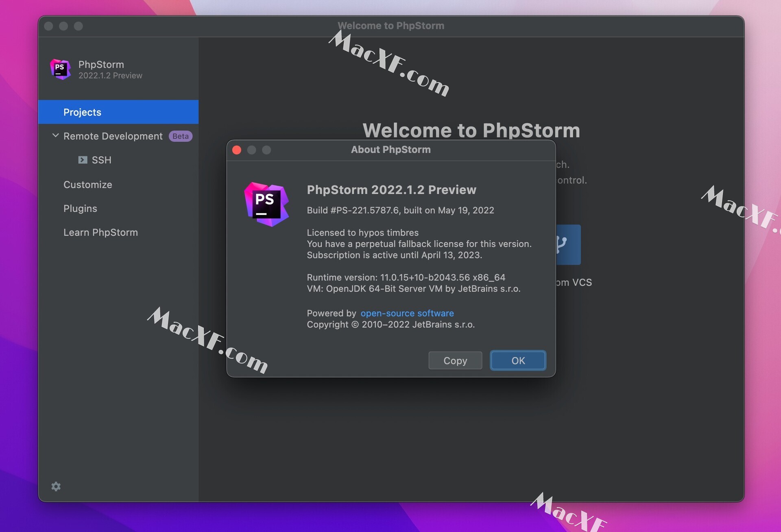781x532 pixels.
Task: Open the open-source software link
Action: coord(407,313)
